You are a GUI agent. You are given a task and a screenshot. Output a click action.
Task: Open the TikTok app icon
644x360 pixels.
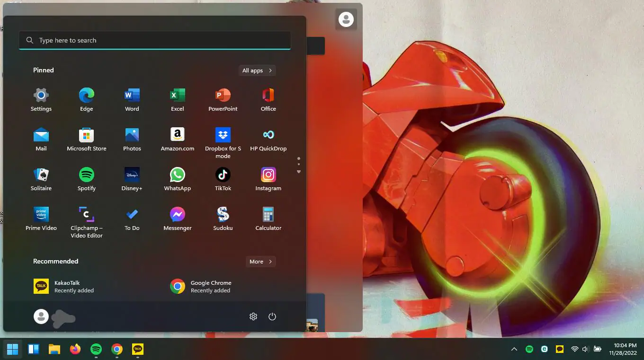pos(223,179)
